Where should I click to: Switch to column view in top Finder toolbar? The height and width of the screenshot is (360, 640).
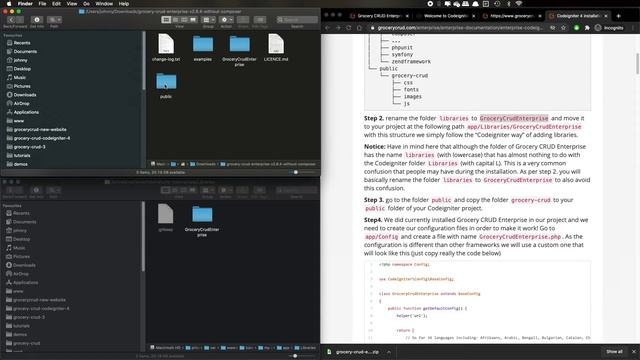pos(184,20)
